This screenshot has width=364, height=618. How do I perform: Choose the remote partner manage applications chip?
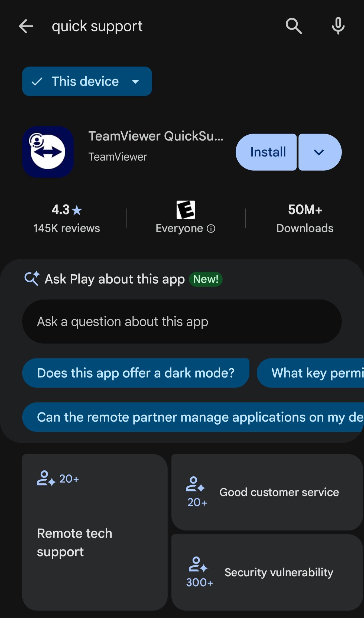click(x=193, y=417)
